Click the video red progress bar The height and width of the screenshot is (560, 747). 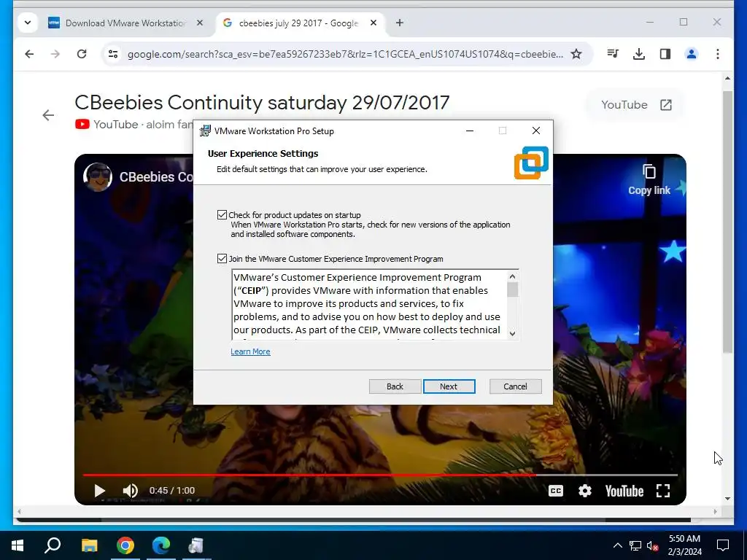380,475
